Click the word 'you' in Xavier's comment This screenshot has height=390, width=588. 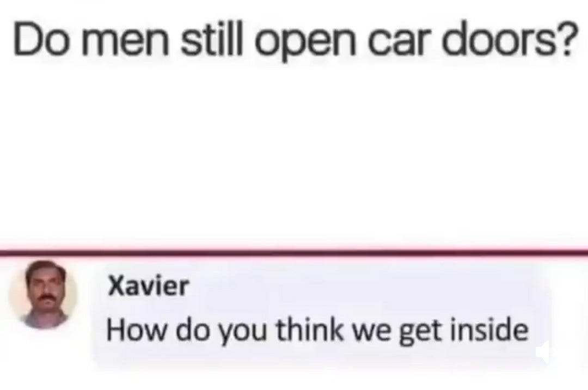click(242, 333)
